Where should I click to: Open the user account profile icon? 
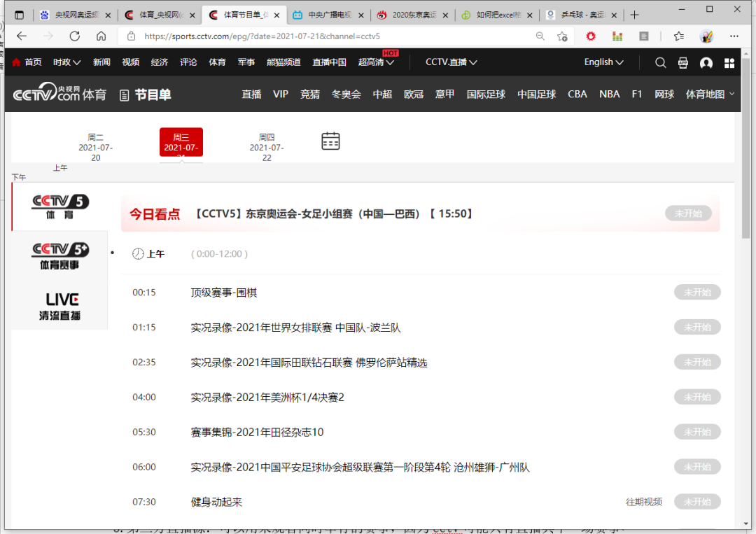pos(706,62)
